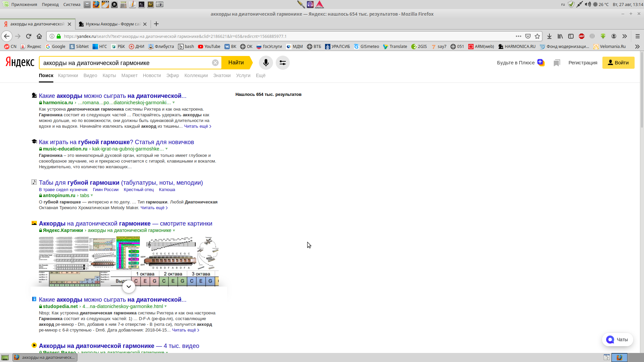Open dropdown arrow next to studopedia.net URL

tap(166, 306)
